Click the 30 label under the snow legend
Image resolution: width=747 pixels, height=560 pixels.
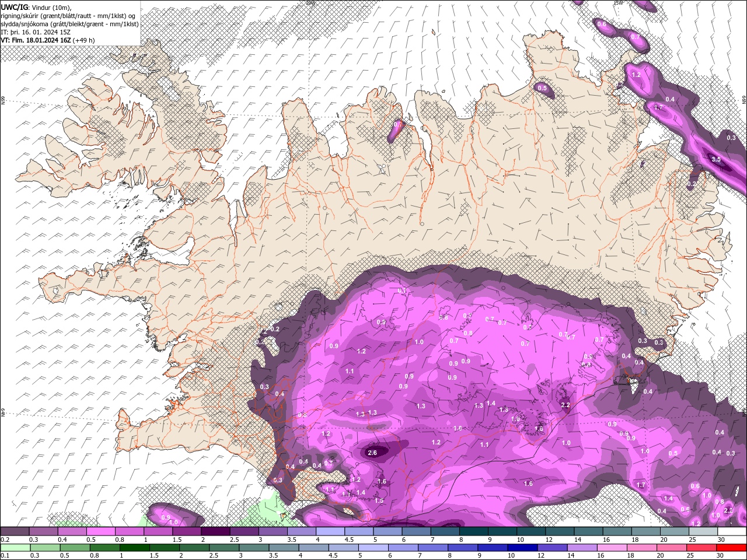click(x=721, y=540)
